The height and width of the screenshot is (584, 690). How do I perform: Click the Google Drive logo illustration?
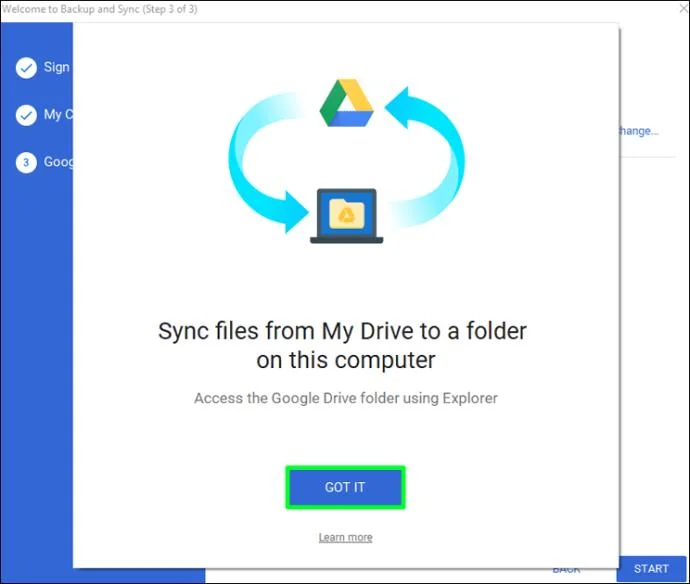point(346,103)
